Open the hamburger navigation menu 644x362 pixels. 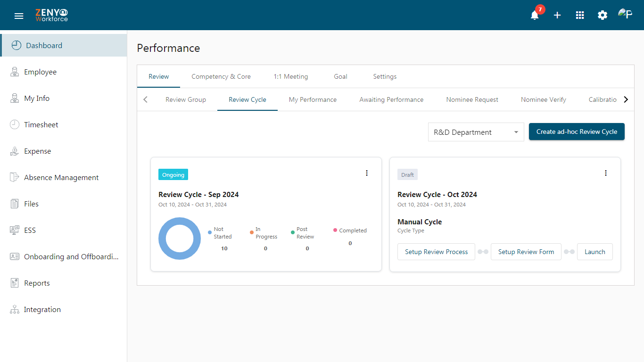click(x=19, y=16)
